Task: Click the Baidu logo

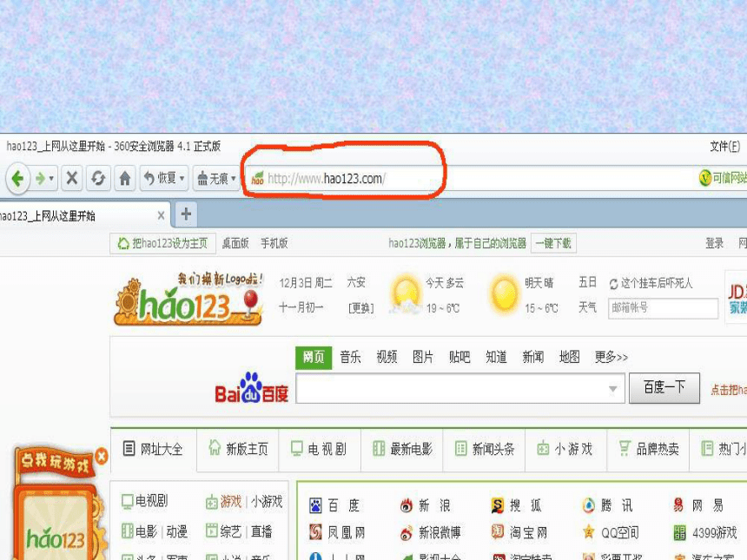Action: (252, 388)
